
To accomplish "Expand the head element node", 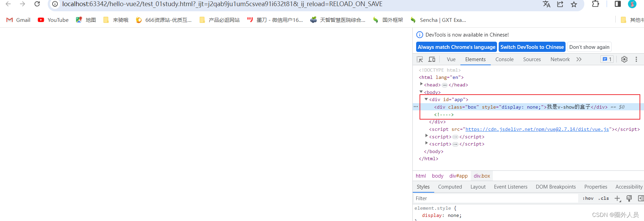I will 421,84.
